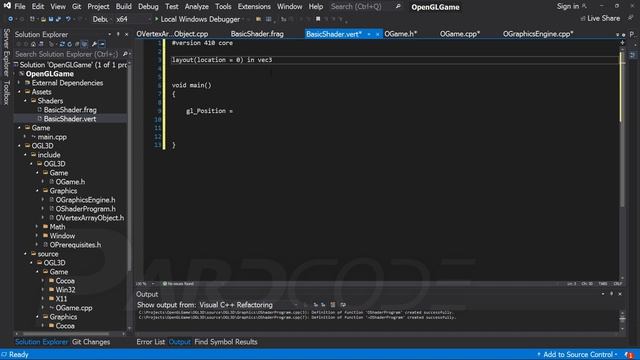Collapse the Shaders folder
This screenshot has height=360, width=640.
click(x=25, y=101)
